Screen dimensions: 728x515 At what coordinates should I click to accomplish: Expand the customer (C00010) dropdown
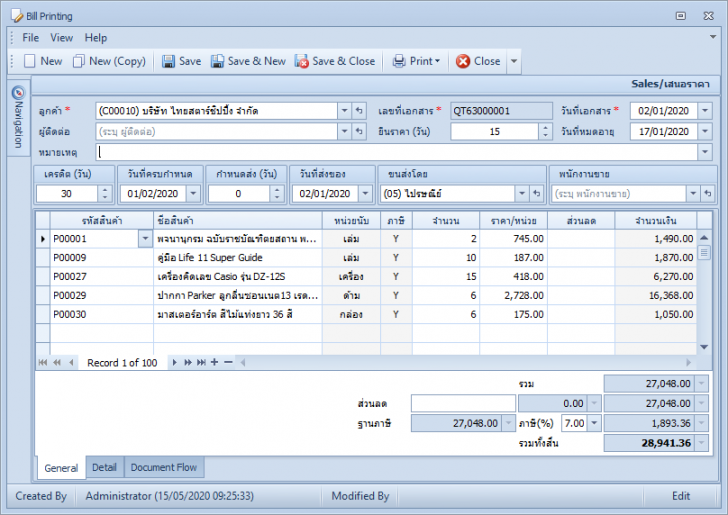[x=345, y=111]
